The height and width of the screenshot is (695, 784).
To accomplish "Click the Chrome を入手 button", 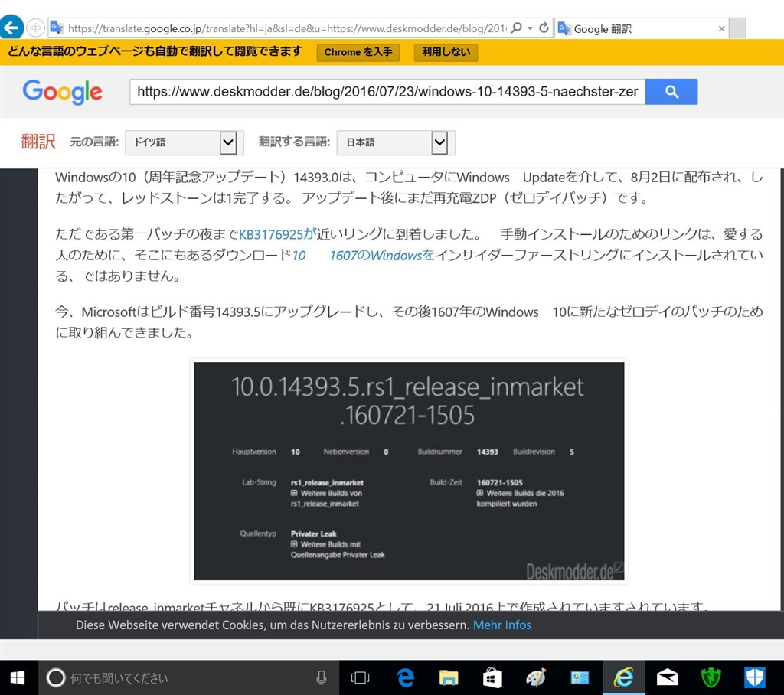I will coord(358,52).
